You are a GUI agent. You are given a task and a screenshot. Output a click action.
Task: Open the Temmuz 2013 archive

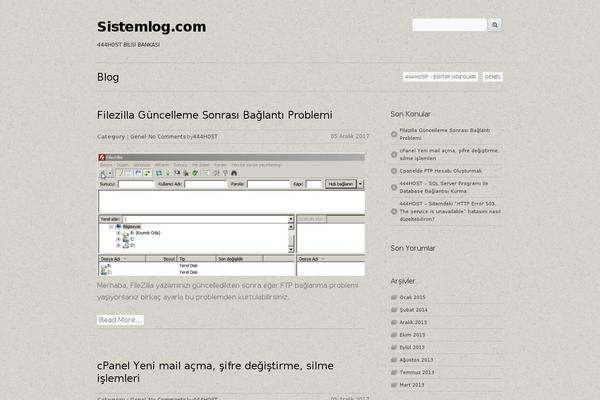pos(417,372)
